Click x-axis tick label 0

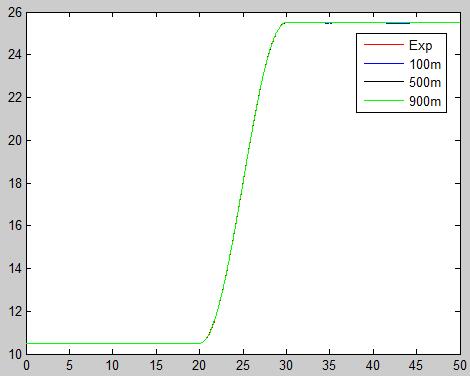click(26, 366)
